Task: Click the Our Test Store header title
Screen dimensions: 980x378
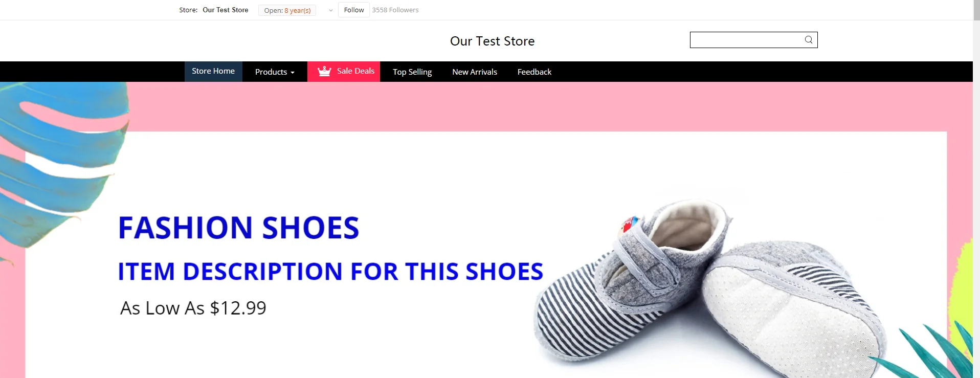Action: [x=493, y=41]
